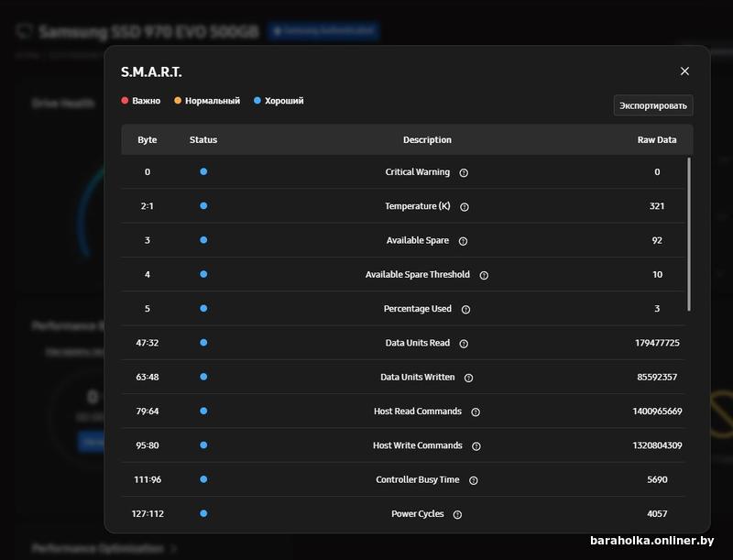Viewport: 733px width, 560px height.
Task: Click raw value 92
Action: [657, 240]
